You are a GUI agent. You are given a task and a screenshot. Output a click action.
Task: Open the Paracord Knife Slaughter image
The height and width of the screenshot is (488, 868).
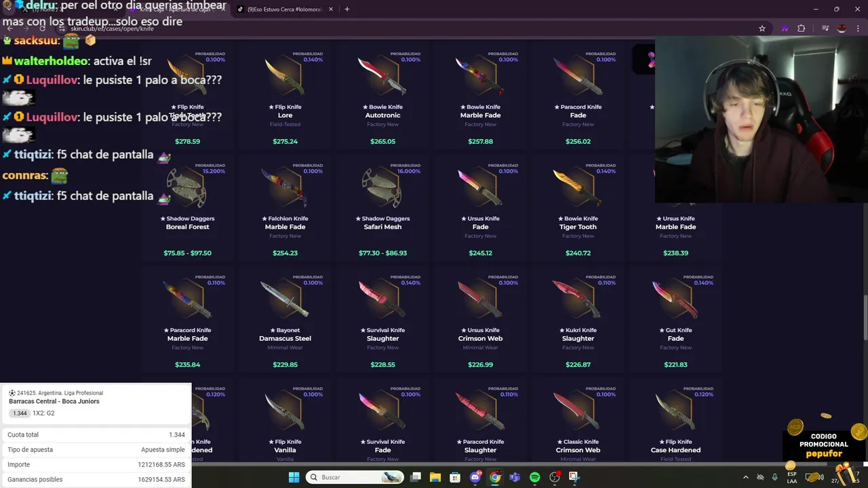pyautogui.click(x=480, y=411)
